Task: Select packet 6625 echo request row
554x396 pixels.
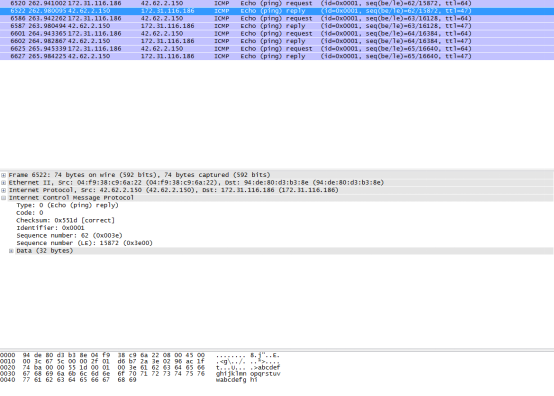Action: (277, 49)
